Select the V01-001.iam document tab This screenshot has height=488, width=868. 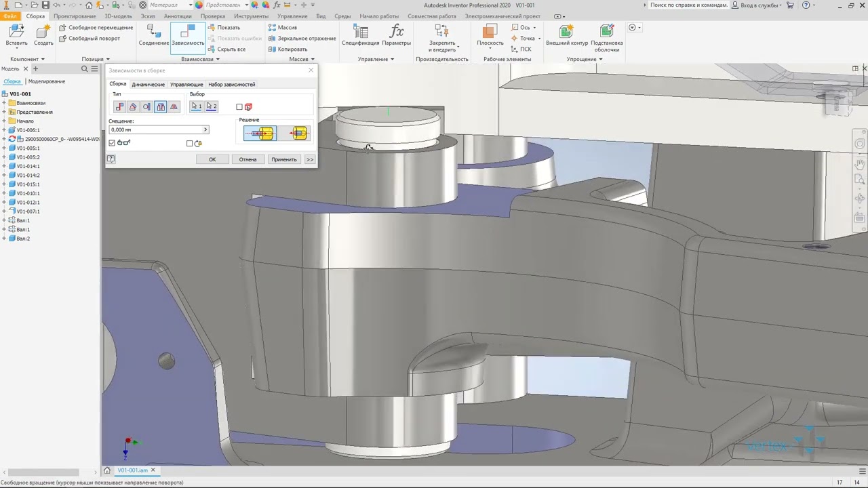133,470
